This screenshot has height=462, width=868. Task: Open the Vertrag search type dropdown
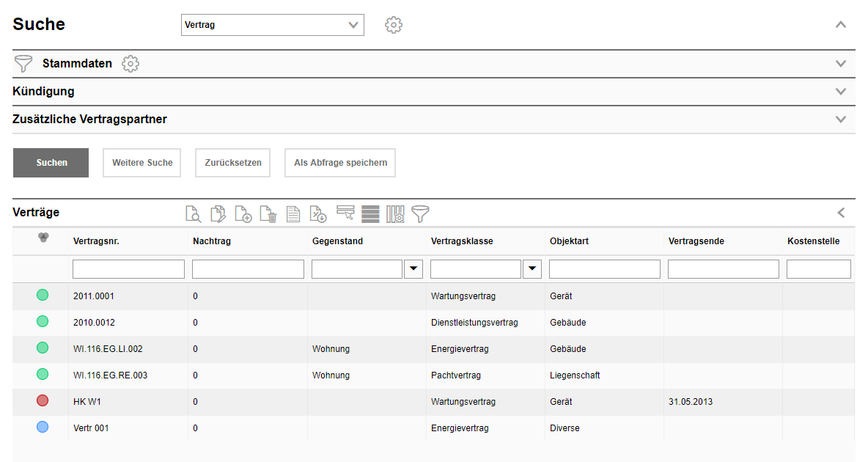[272, 25]
